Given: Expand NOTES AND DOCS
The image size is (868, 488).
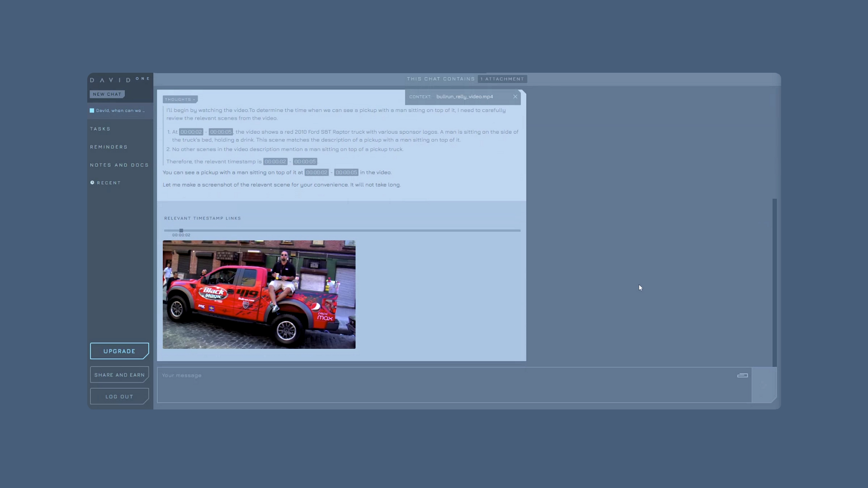Looking at the screenshot, I should (119, 164).
